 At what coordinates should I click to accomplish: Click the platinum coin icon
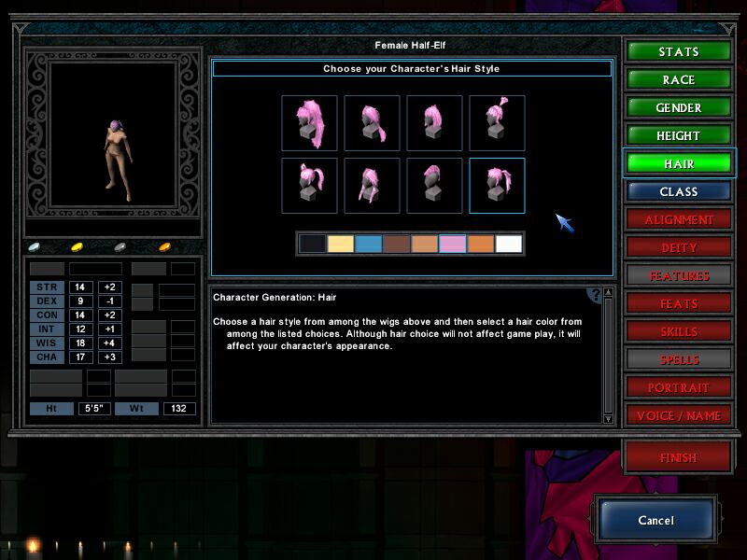point(35,247)
